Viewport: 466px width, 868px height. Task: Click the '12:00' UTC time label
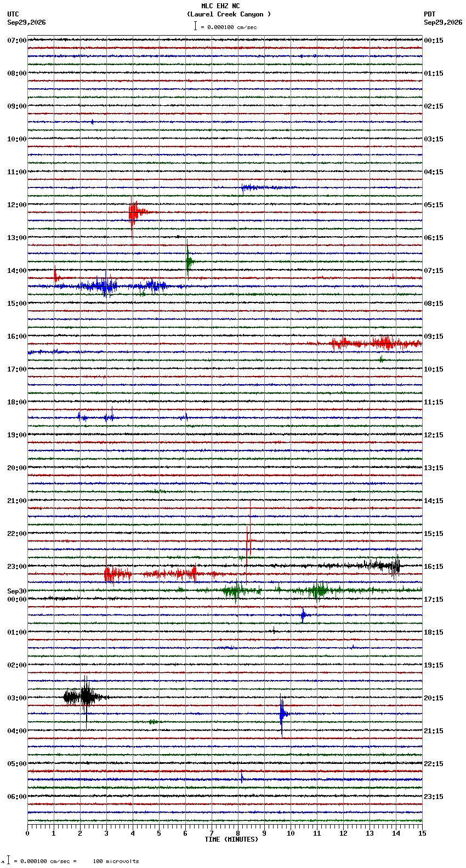[x=17, y=205]
